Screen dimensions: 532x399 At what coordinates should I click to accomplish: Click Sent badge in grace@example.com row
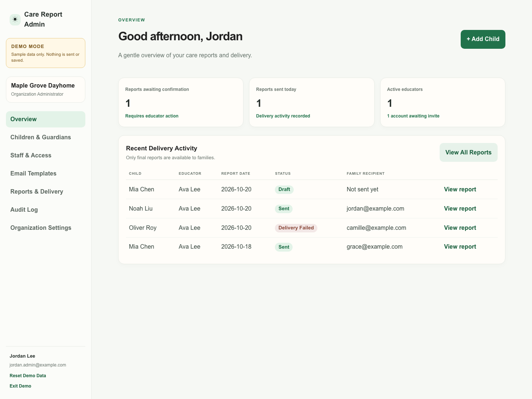tap(284, 247)
